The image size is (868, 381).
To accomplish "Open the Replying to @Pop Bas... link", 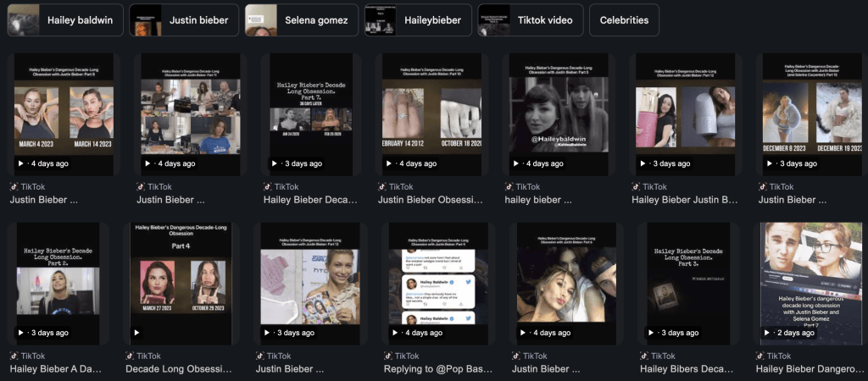I will coord(437,369).
